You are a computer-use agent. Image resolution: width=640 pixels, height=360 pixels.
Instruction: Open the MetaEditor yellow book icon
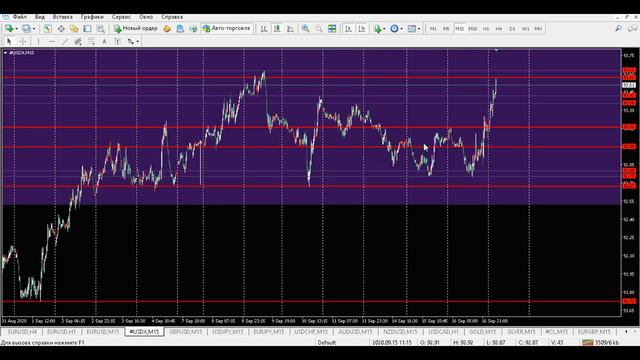tap(167, 29)
